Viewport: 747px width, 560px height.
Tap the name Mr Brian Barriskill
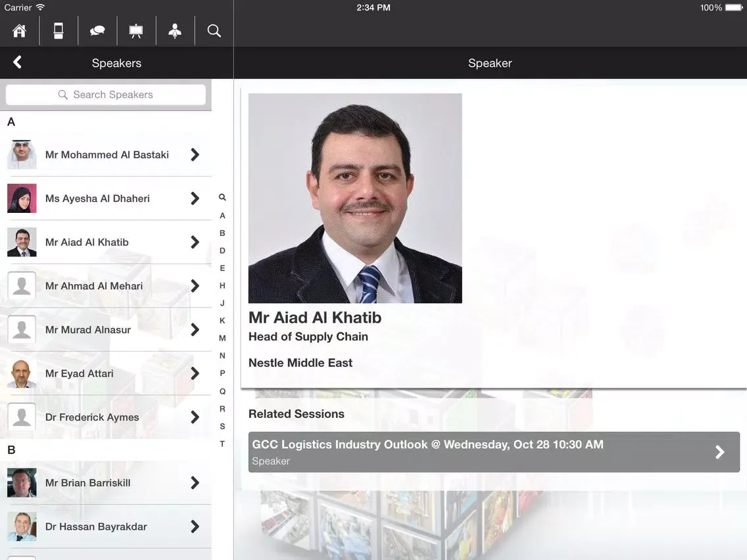(x=88, y=483)
